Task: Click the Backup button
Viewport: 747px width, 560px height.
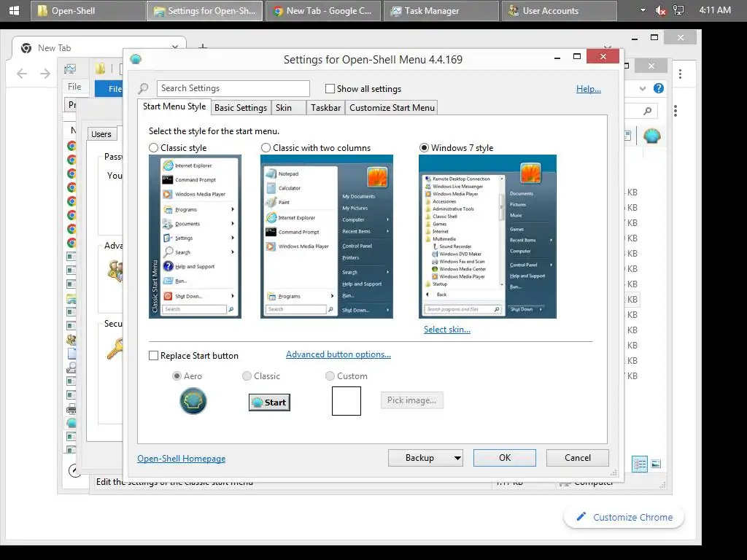Action: pos(419,458)
